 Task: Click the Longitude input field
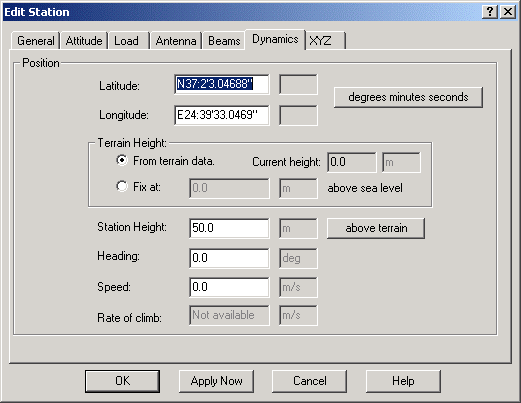(222, 115)
